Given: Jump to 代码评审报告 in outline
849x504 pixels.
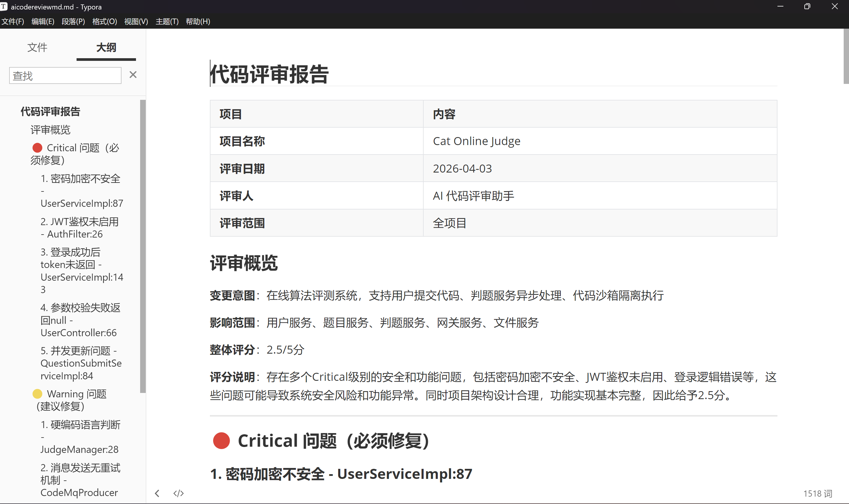Looking at the screenshot, I should click(x=50, y=111).
